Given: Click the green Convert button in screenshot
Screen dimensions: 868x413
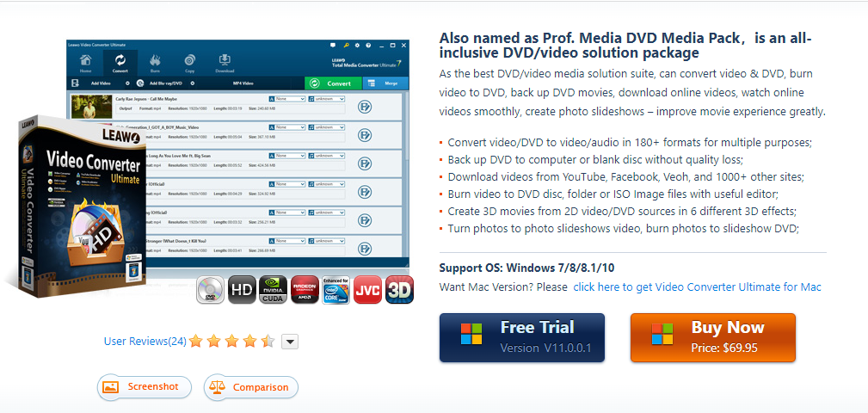Looking at the screenshot, I should [x=332, y=83].
